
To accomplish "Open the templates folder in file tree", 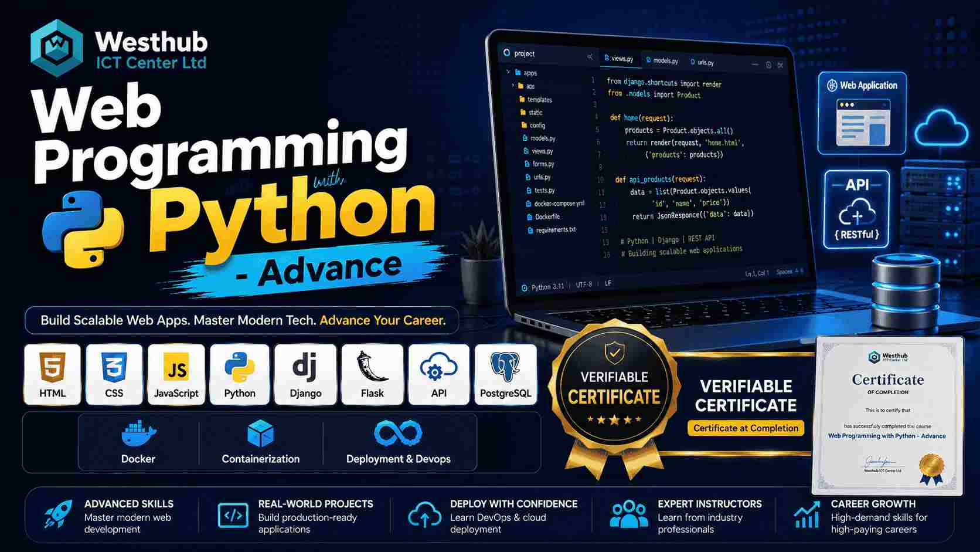I will (536, 100).
